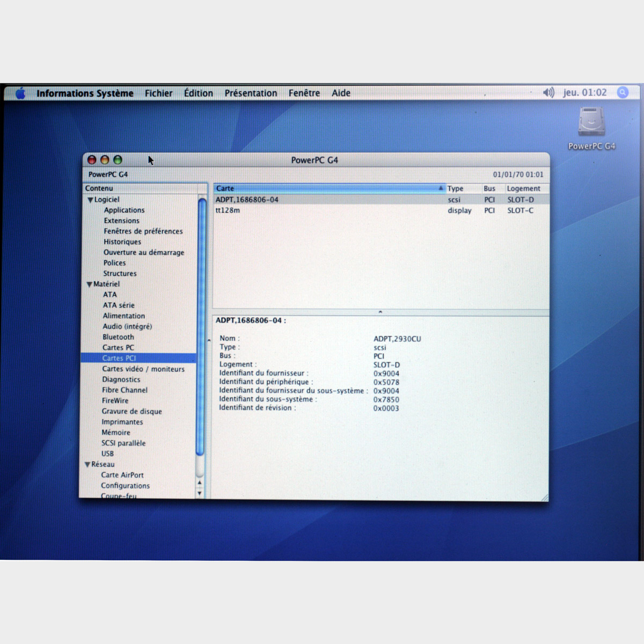Open the Fichier menu
Image resolution: width=644 pixels, height=644 pixels.
pos(159,93)
